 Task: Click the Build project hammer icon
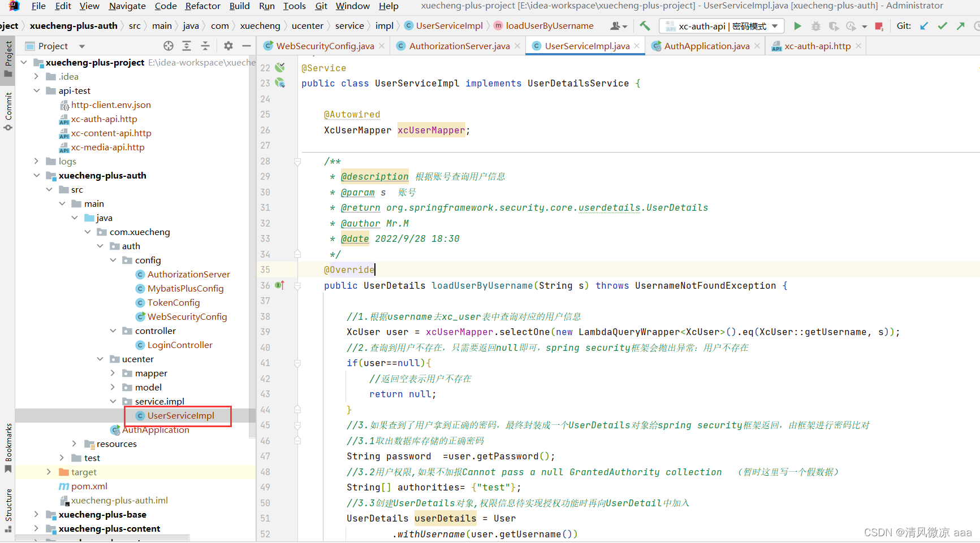645,26
